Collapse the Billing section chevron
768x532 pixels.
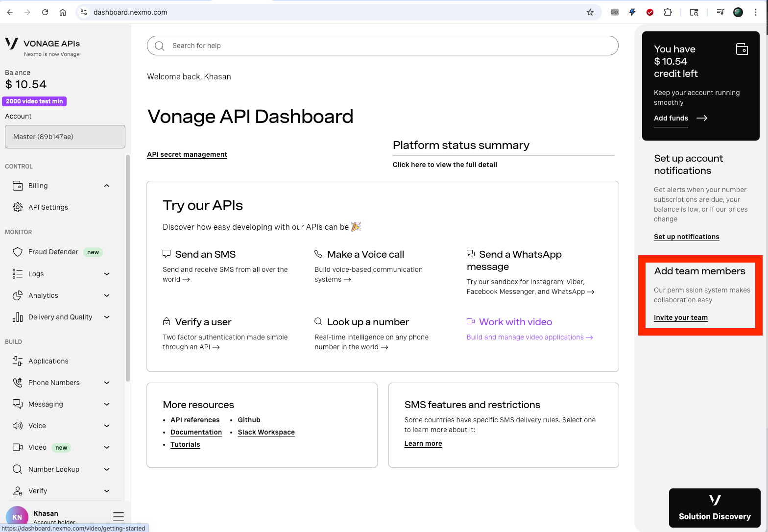(107, 186)
